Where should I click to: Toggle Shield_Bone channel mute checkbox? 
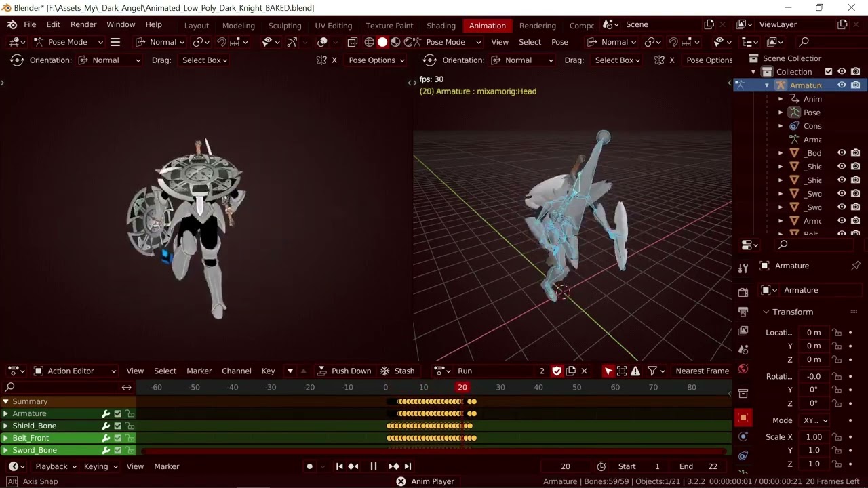pyautogui.click(x=117, y=426)
